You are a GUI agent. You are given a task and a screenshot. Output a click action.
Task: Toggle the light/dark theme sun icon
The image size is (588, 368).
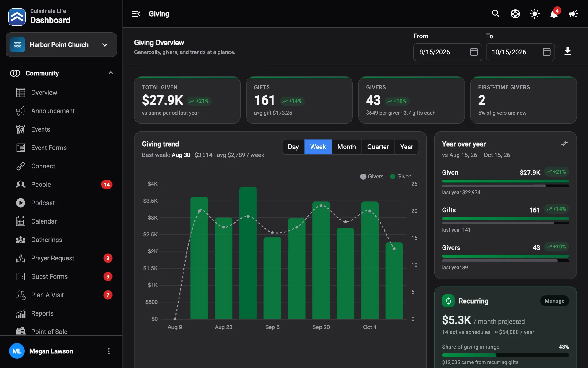point(534,14)
